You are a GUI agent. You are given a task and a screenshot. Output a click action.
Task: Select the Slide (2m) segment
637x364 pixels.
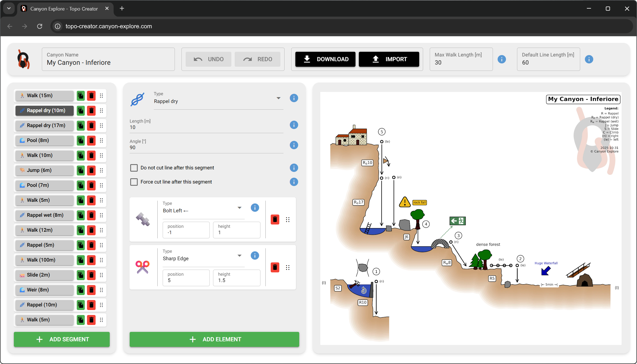pos(45,275)
